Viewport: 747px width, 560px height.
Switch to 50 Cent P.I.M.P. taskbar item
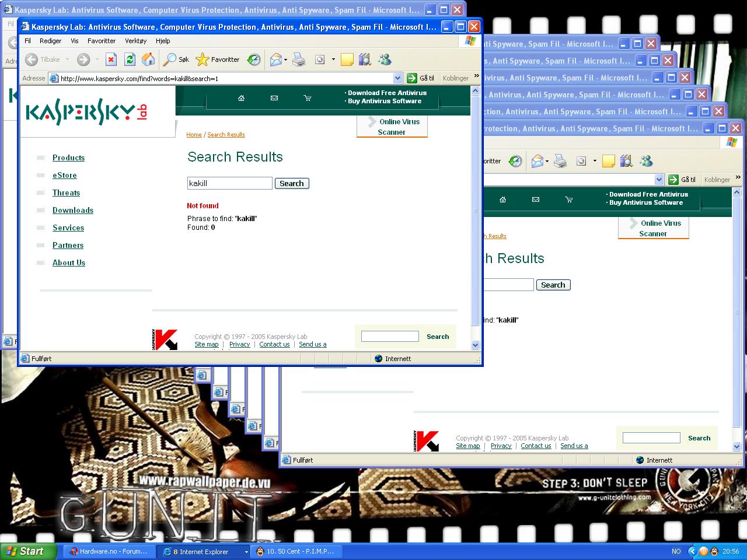tap(296, 551)
